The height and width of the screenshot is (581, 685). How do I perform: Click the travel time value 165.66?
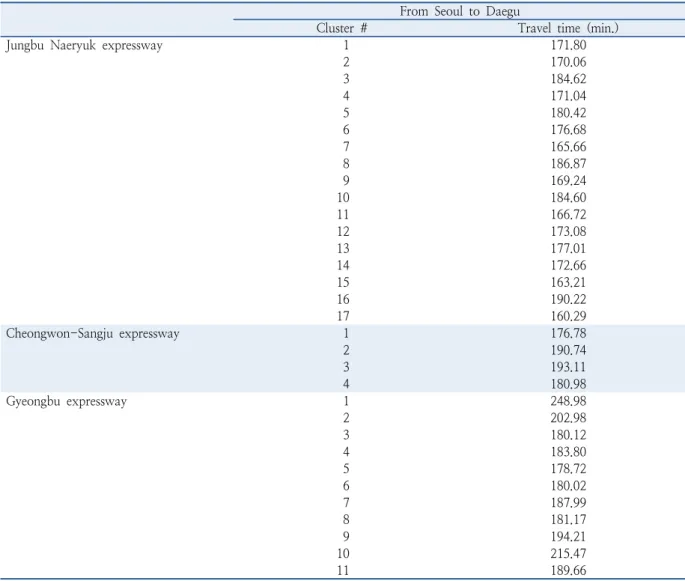point(568,147)
